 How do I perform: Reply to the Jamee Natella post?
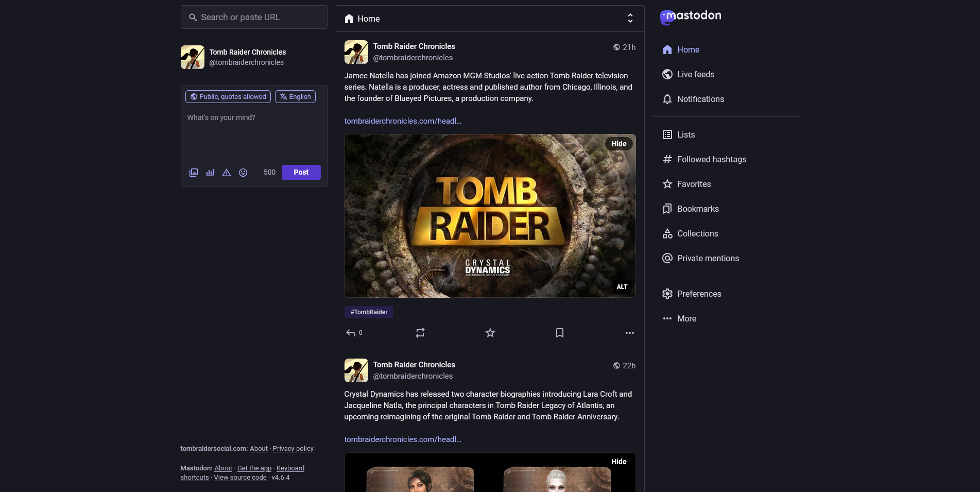point(354,333)
